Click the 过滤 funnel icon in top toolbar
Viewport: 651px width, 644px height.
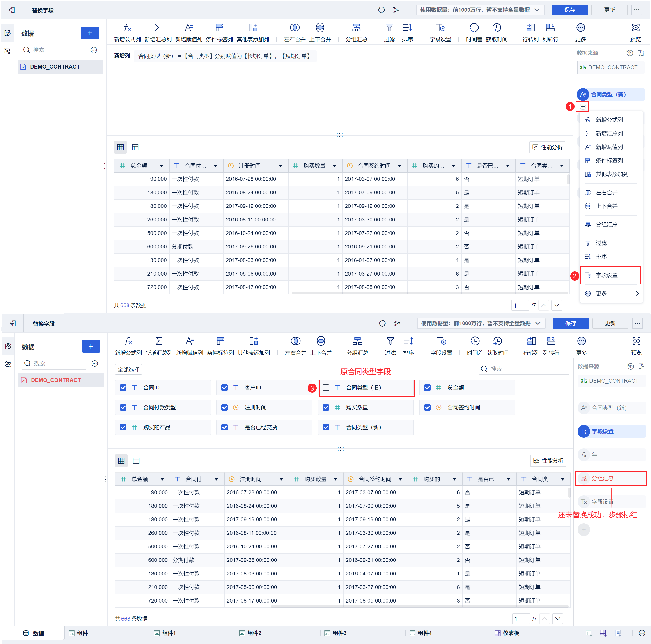(x=389, y=28)
